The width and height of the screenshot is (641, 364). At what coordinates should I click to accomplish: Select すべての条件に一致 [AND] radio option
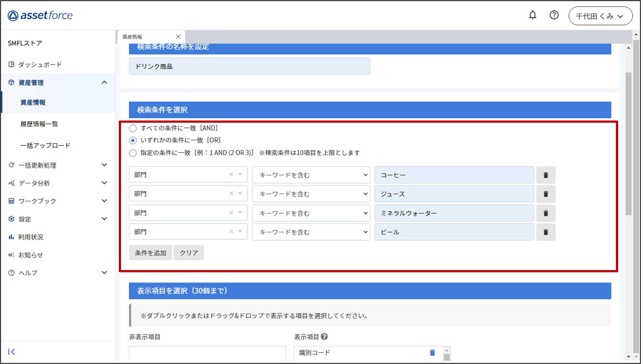click(x=133, y=128)
